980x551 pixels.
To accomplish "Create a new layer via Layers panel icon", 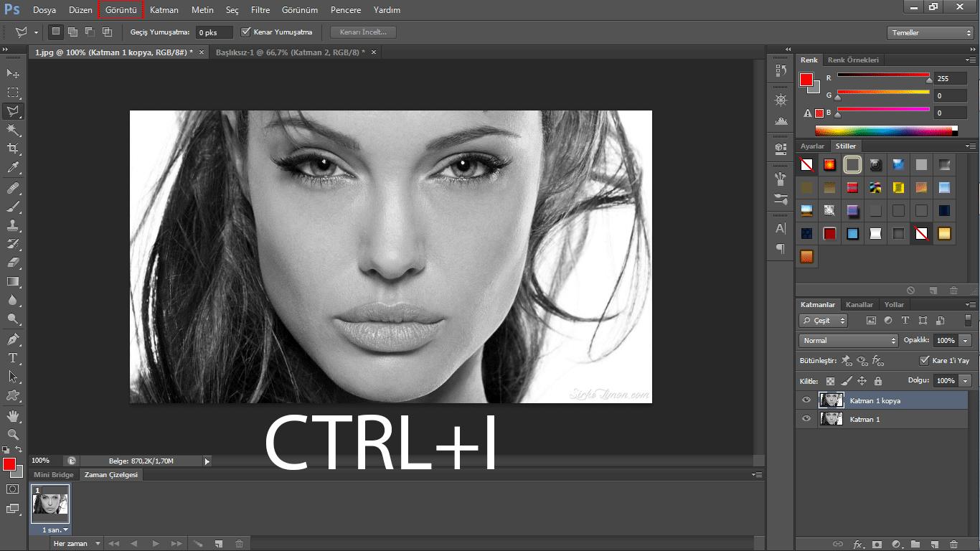I will [934, 544].
